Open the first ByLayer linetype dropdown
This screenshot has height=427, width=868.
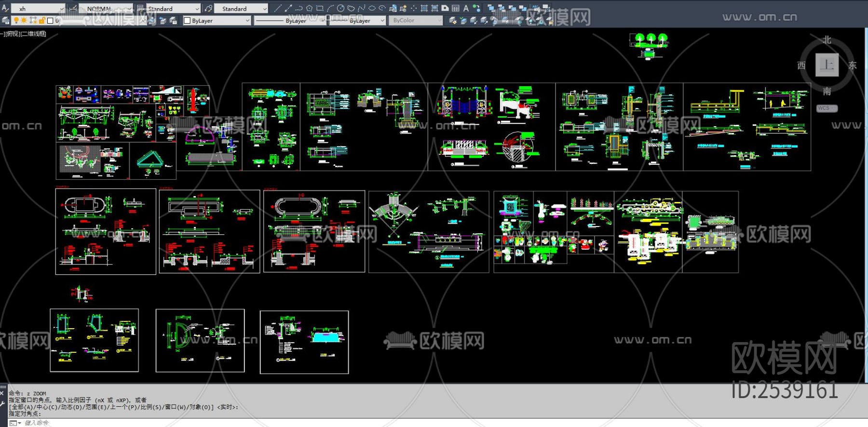coord(290,21)
